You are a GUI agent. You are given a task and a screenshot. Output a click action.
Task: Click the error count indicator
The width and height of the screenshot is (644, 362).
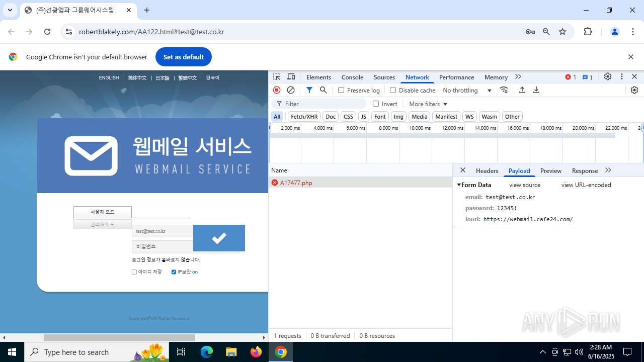coord(571,77)
